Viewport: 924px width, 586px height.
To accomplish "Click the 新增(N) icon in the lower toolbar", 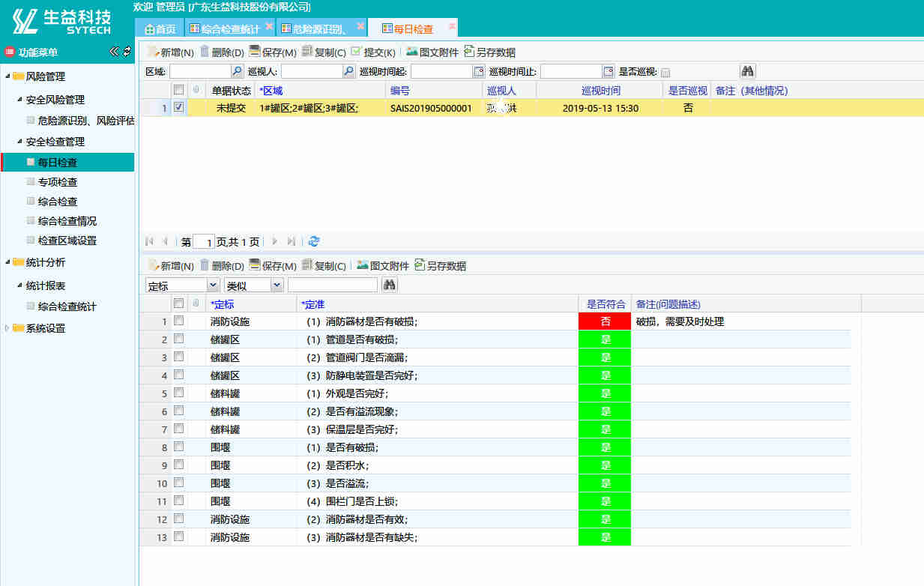I will tap(154, 265).
